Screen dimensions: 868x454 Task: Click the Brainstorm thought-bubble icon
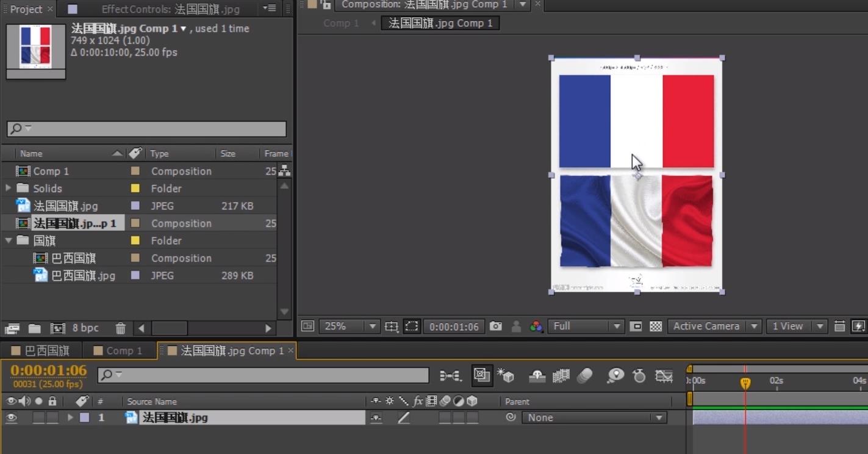(615, 376)
